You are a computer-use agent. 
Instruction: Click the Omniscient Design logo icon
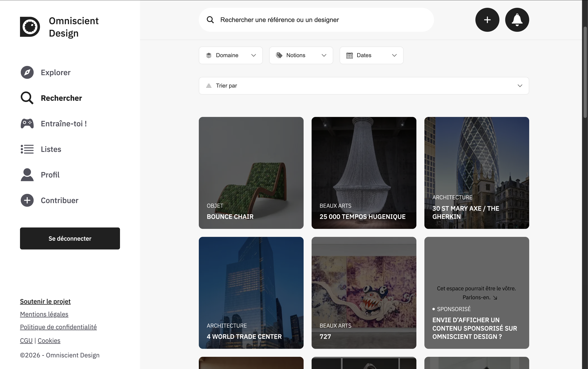[x=30, y=27]
